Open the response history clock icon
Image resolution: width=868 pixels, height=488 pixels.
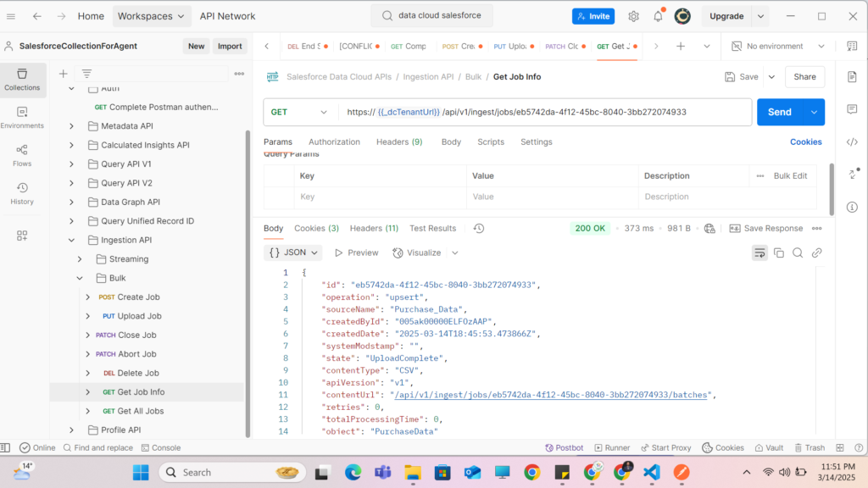[x=479, y=228]
